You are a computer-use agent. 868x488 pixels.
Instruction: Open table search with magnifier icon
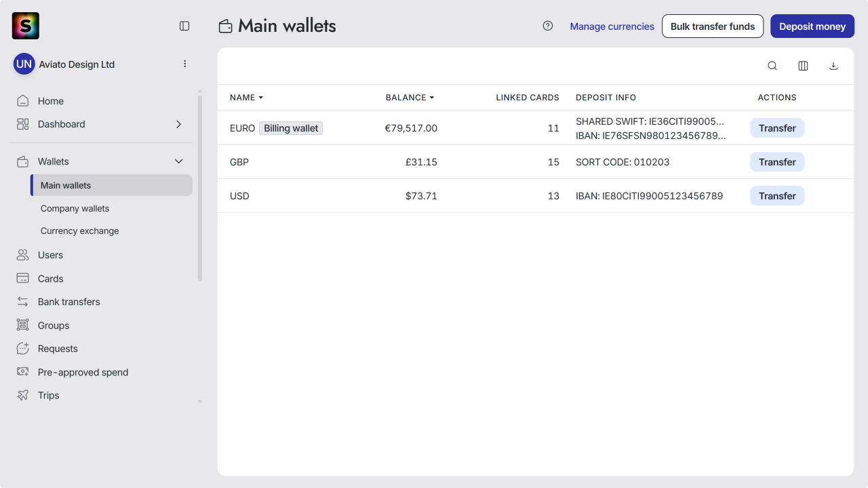click(x=772, y=66)
